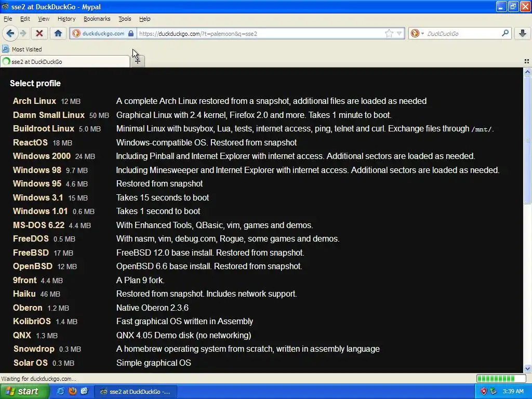Choose the FreeBSD profile
Screen dimensions: 532x399
coord(31,252)
